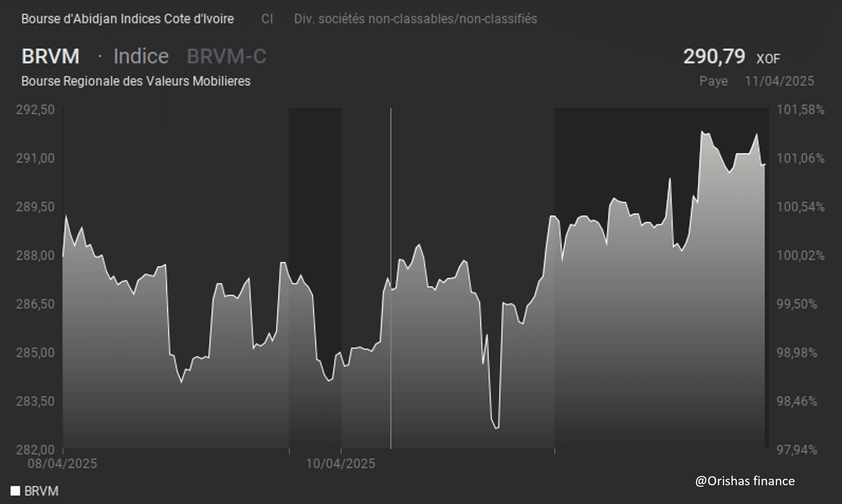Click the 285,00 left axis label
This screenshot has height=504, width=842.
[x=35, y=352]
